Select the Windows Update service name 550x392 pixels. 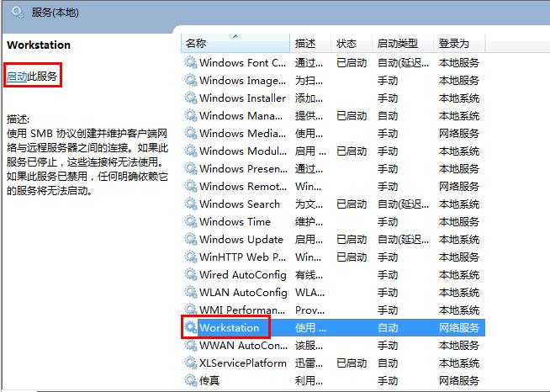[x=241, y=240]
